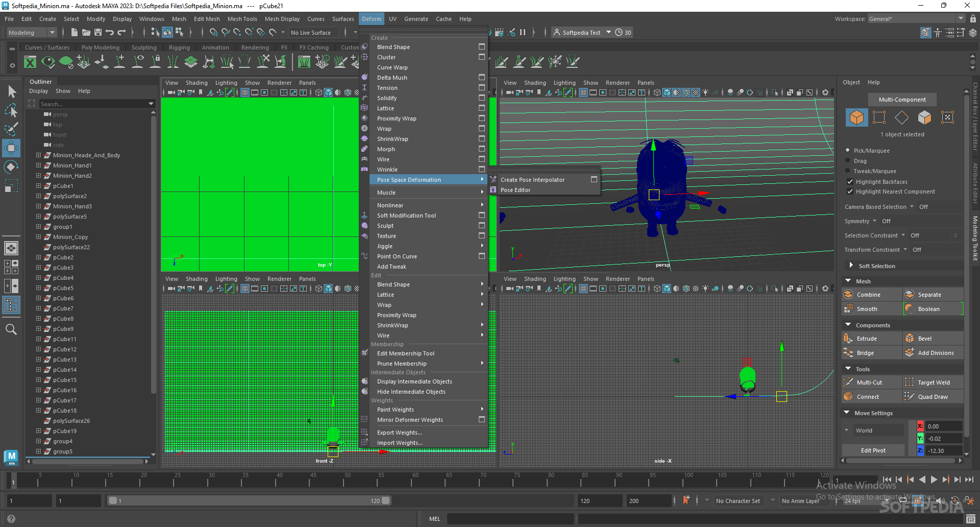Click Pose Editor submenu entry

515,190
